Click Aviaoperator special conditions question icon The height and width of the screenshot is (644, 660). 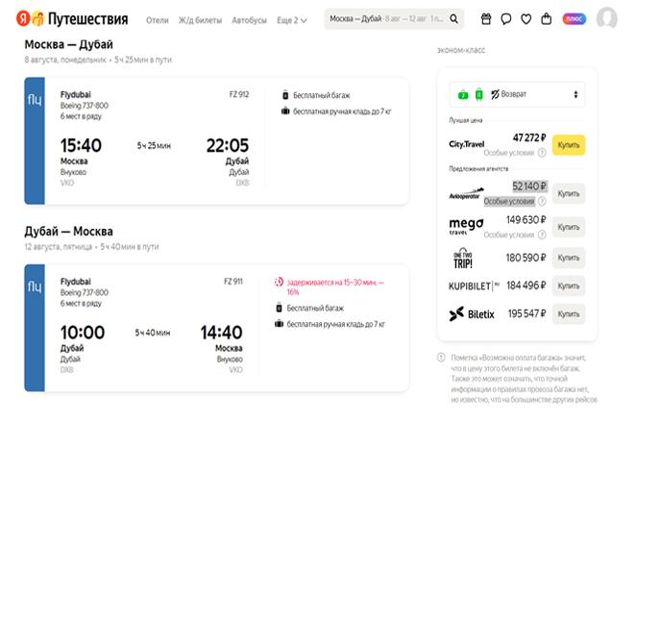tap(542, 201)
